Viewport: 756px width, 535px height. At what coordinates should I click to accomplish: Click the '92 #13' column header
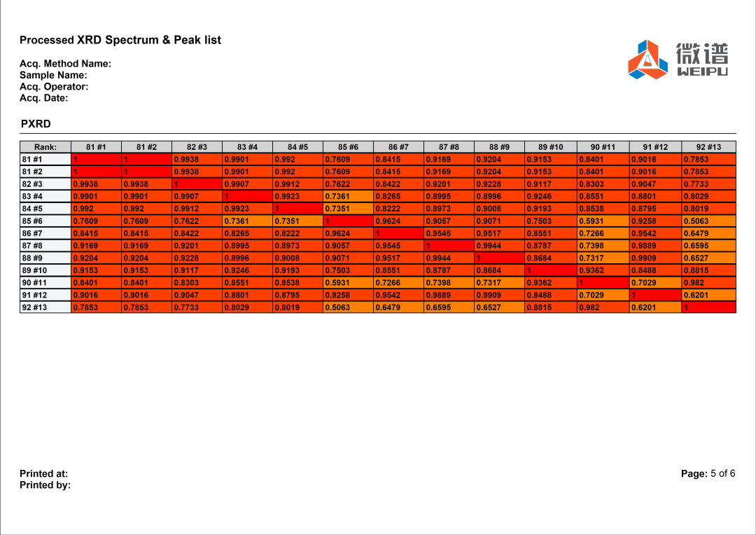click(708, 147)
